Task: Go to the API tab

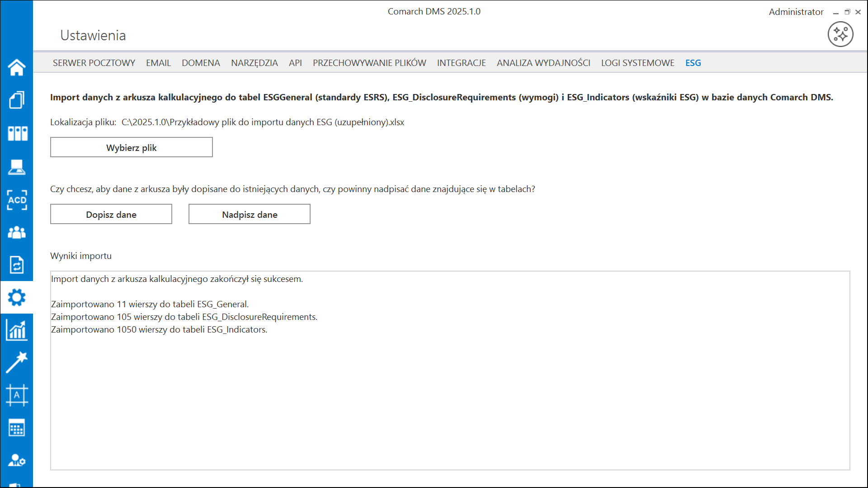Action: click(295, 63)
